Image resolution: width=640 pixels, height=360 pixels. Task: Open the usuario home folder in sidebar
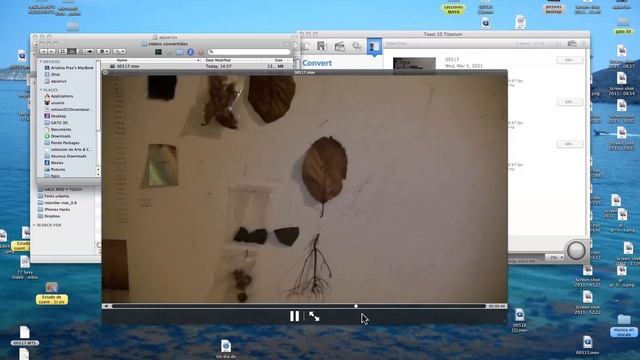pos(54,103)
